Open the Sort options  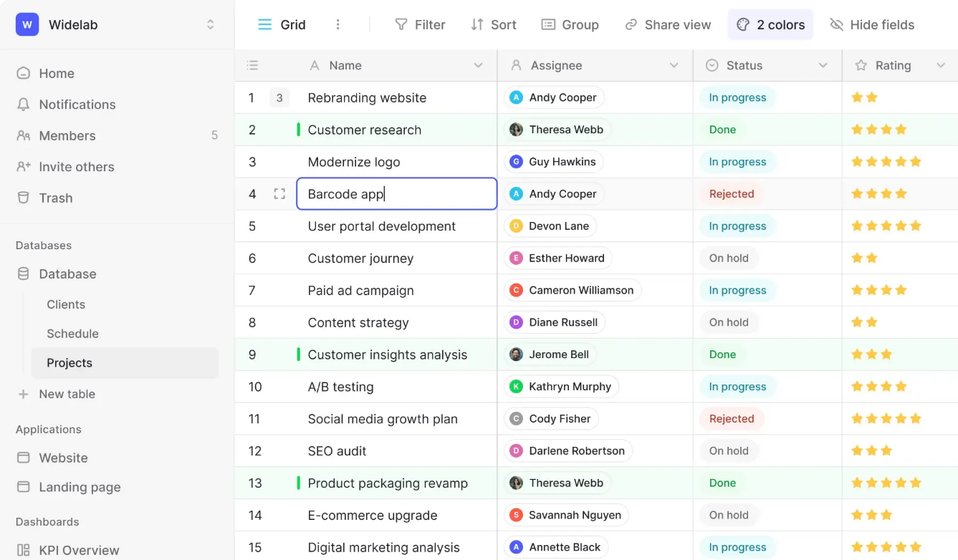[x=494, y=24]
